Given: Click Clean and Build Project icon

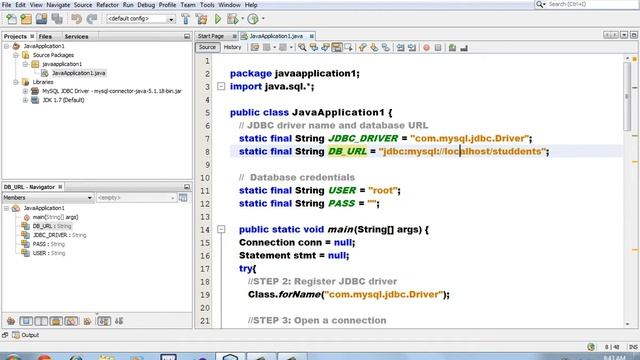Looking at the screenshot, I should [202, 19].
